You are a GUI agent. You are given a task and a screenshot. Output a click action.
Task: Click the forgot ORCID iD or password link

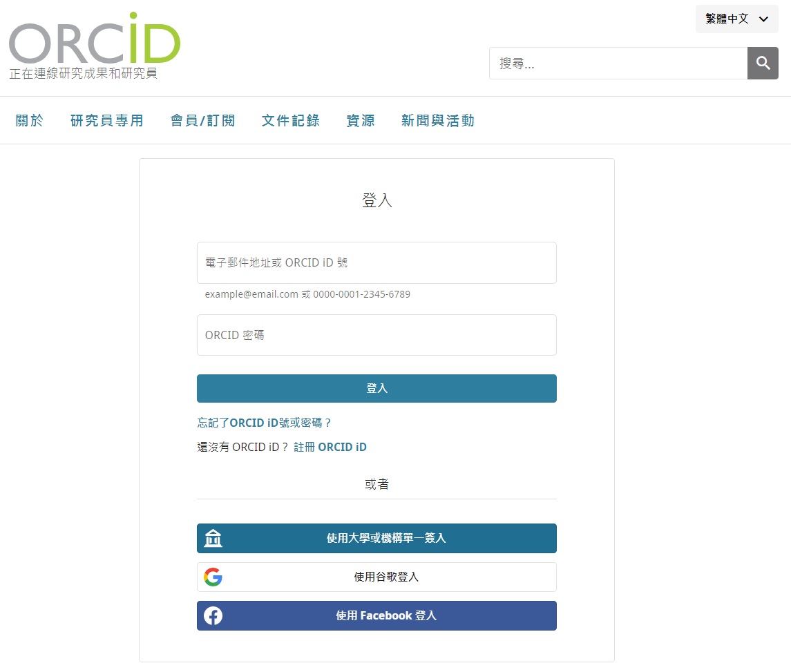pos(265,423)
